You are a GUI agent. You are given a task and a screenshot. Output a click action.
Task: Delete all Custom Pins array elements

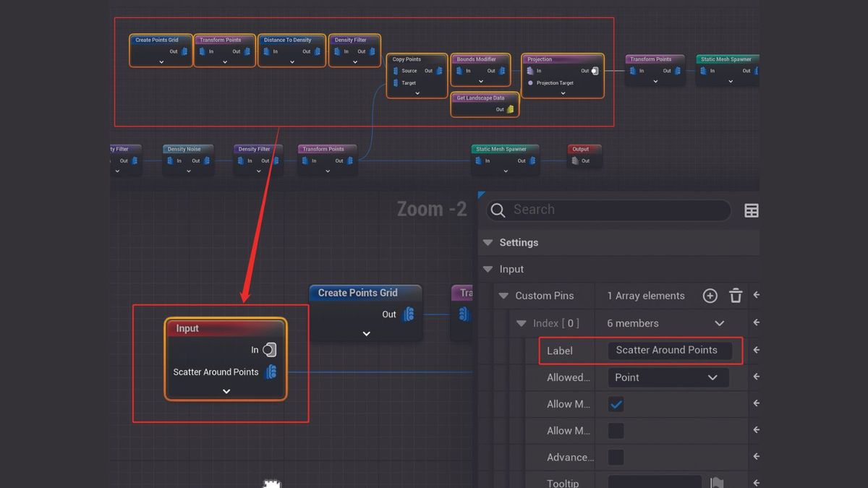pyautogui.click(x=736, y=296)
